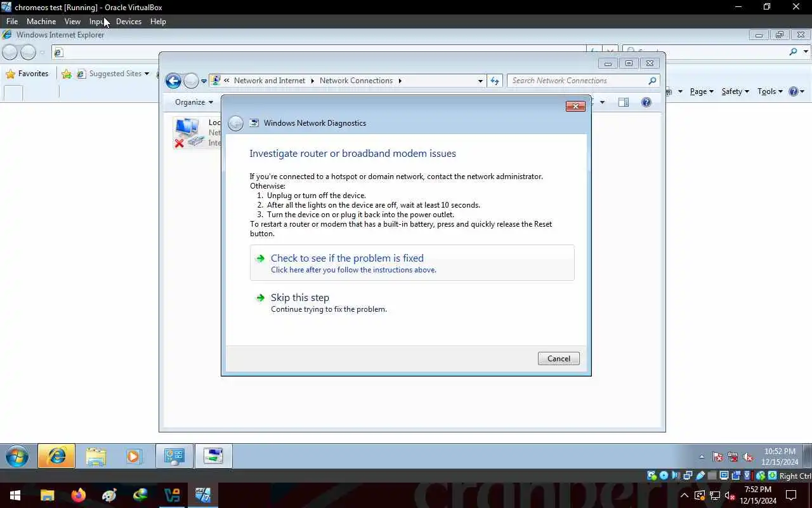This screenshot has height=508, width=812.
Task: Open Internet Explorer Favorites button
Action: coord(27,74)
